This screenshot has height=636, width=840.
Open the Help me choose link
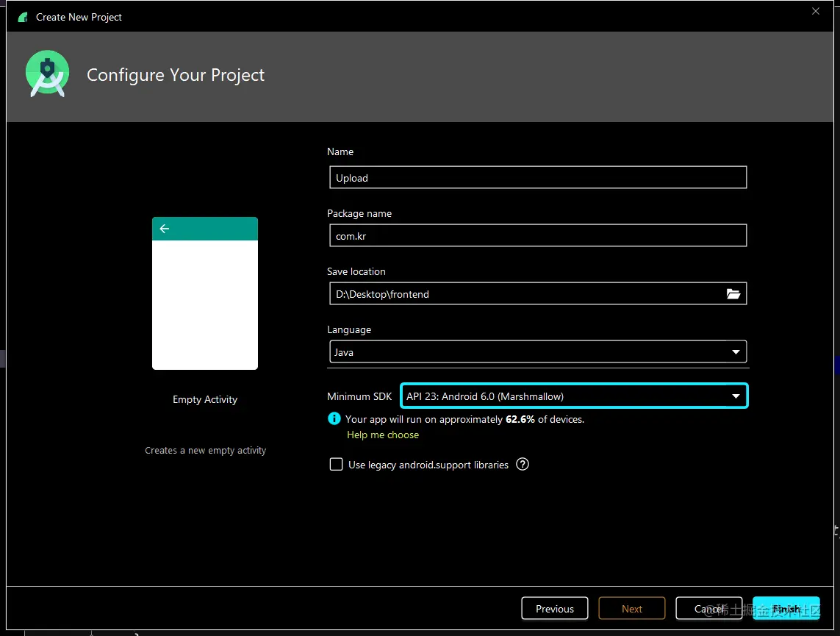coord(382,435)
